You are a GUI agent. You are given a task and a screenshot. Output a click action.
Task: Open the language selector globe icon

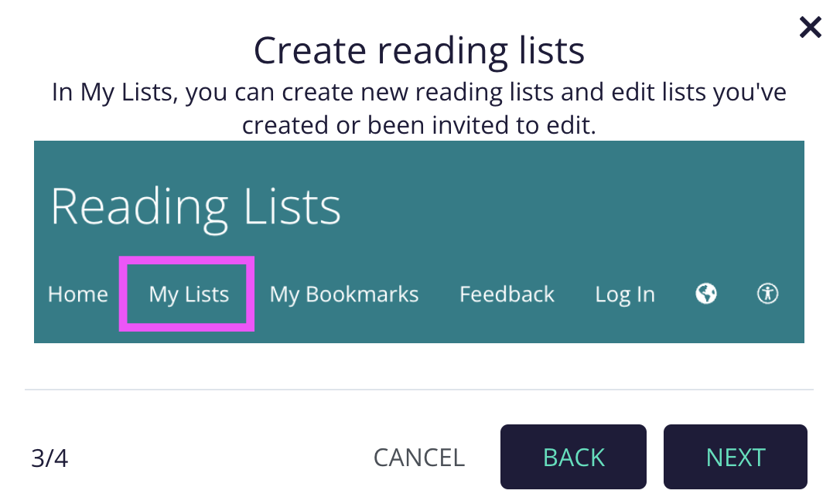(x=705, y=294)
